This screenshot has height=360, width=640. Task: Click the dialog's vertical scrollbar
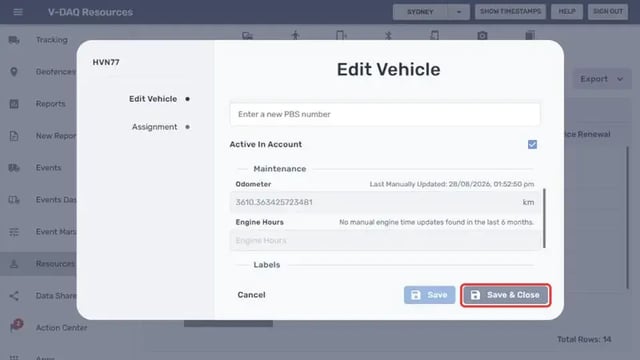tap(544, 218)
